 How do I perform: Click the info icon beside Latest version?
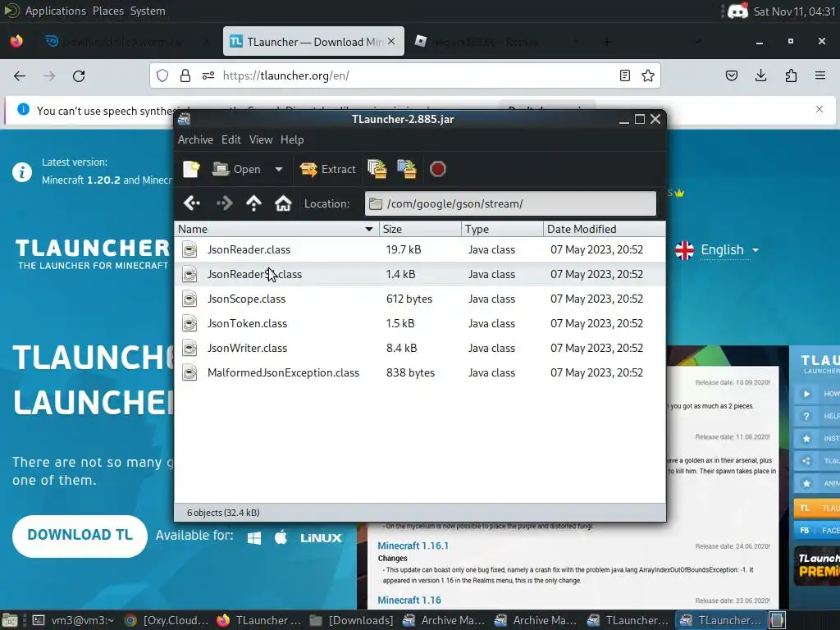point(22,172)
